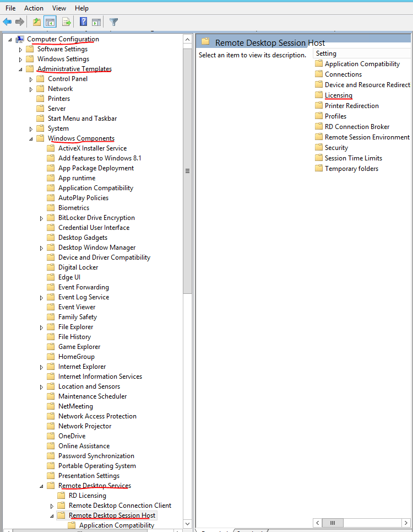Click the Computer Configuration computer icon
Screen dimensions: 413x532
click(x=20, y=39)
